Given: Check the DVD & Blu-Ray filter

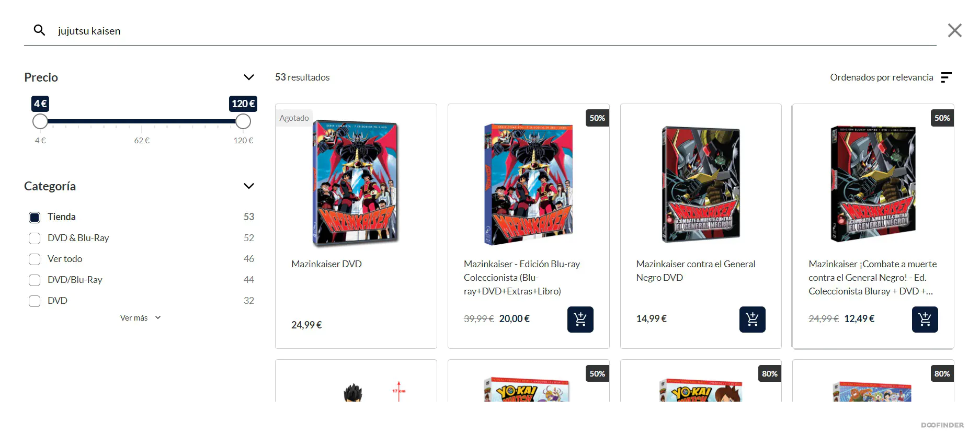Looking at the screenshot, I should 35,238.
